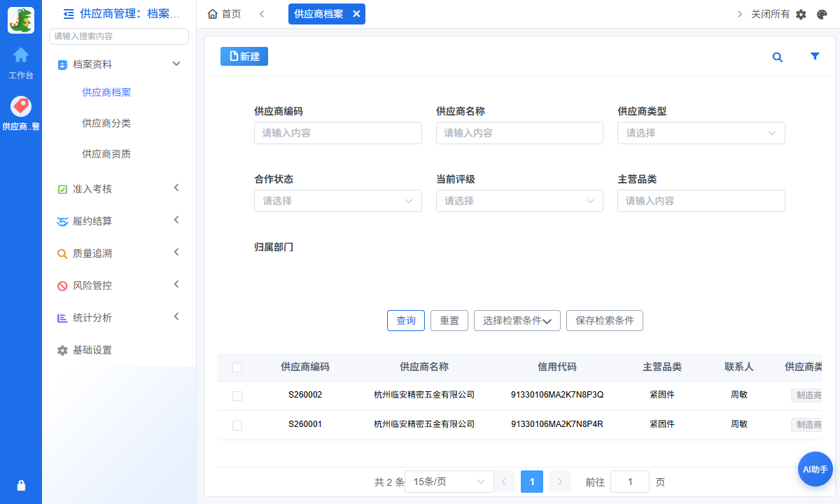Click the 保存检索条件 button
The image size is (840, 504).
(x=605, y=321)
